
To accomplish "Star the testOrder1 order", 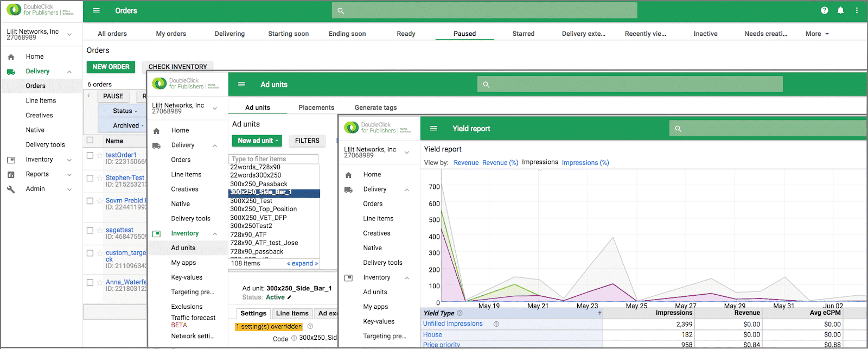I will [100, 156].
